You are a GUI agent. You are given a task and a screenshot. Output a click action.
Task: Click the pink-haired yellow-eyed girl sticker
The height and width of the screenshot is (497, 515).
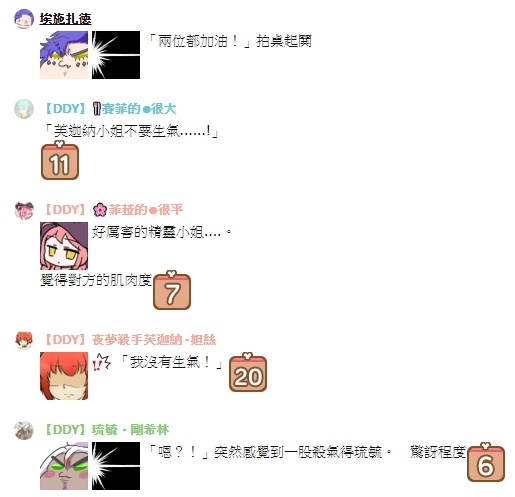64,246
